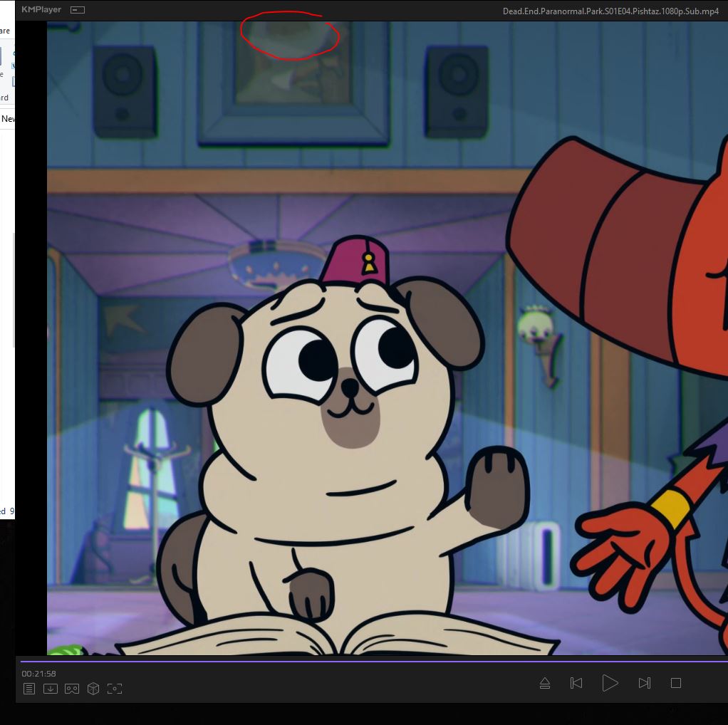The image size is (728, 725).
Task: Skip to the next track
Action: 644,683
